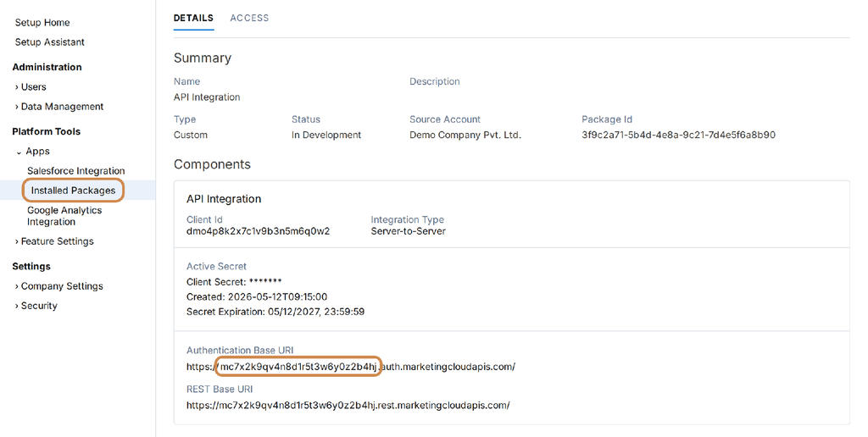This screenshot has width=868, height=437.
Task: Click the Settings sidebar heading
Action: 31,267
